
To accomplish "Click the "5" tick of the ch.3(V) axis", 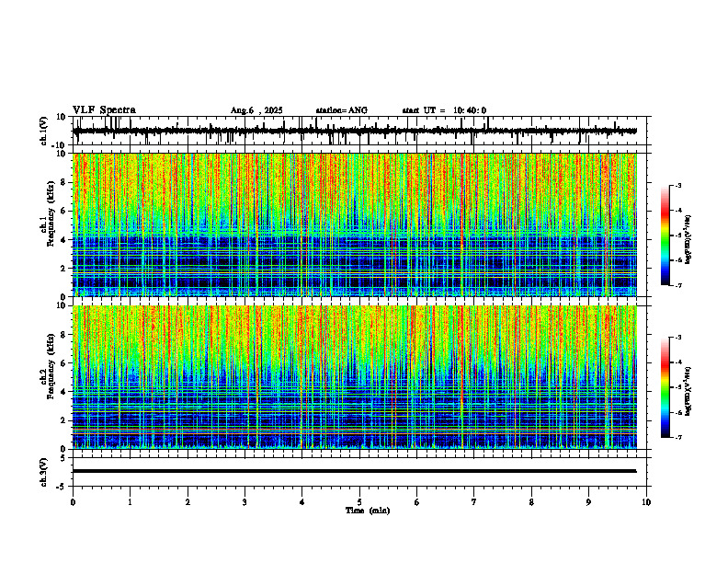I will click(64, 458).
